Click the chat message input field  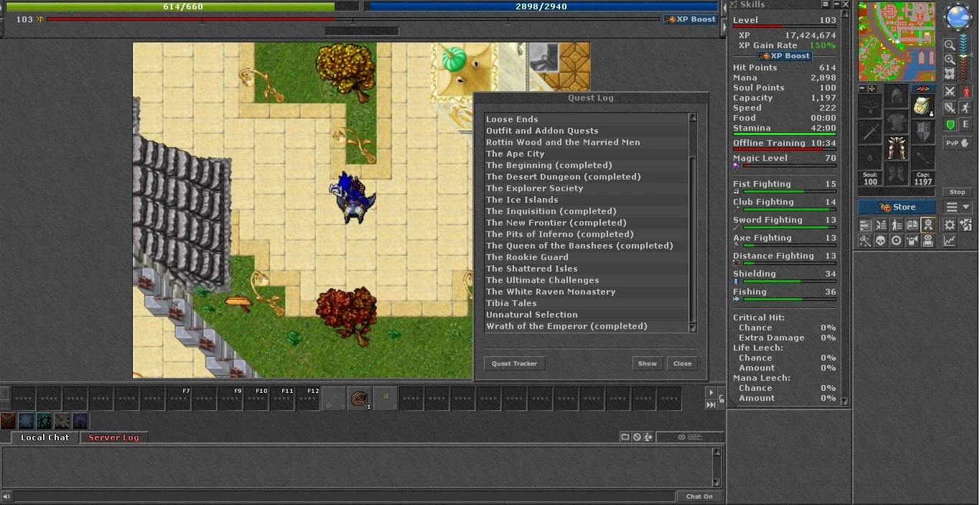coord(345,496)
